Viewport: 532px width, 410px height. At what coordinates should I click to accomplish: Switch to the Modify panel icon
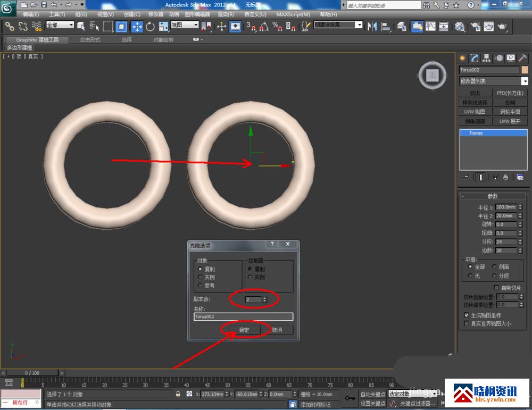pyautogui.click(x=475, y=58)
